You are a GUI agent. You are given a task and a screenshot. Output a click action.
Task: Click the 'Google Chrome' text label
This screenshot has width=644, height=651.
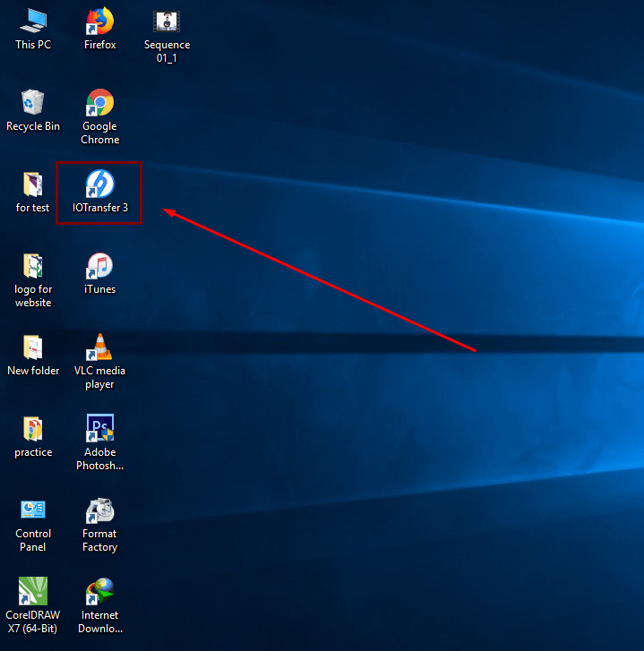pyautogui.click(x=99, y=133)
